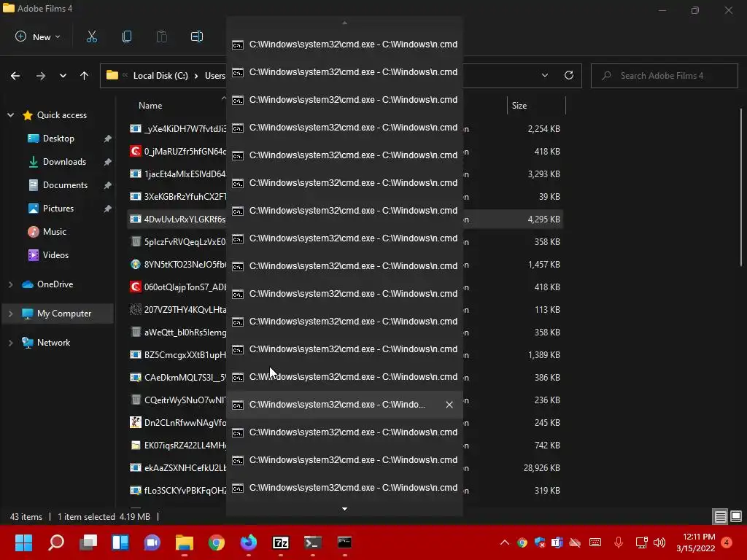The image size is (747, 560).
Task: Click the Copy icon in toolbar
Action: (x=127, y=36)
